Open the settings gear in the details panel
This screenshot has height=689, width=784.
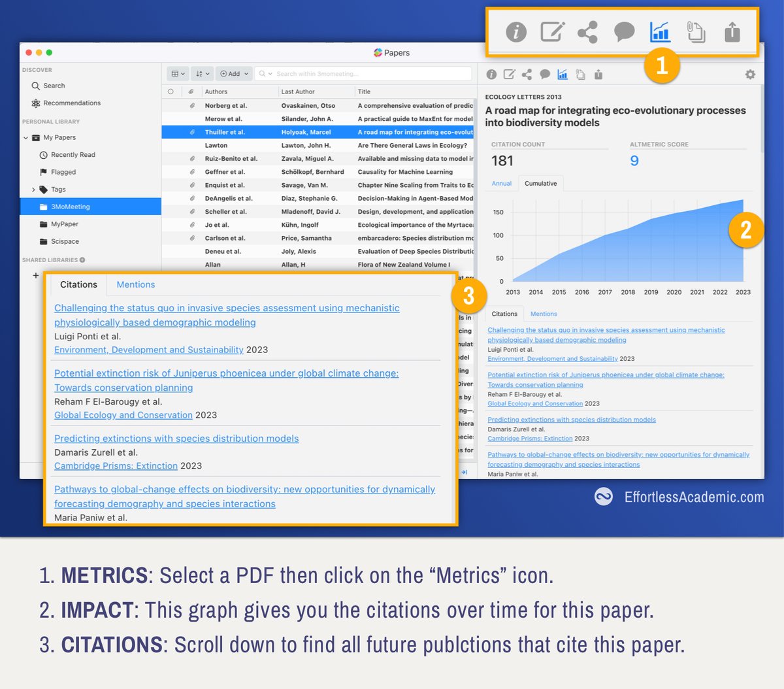tap(749, 74)
